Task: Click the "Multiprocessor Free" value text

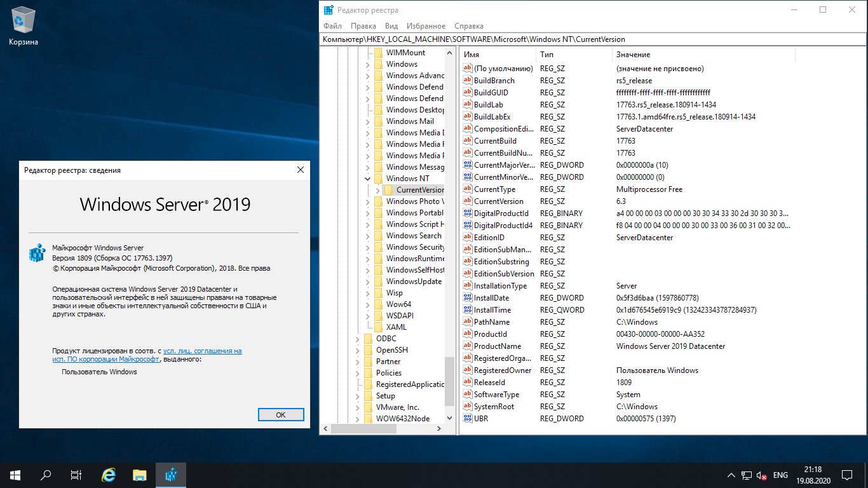Action: point(649,189)
